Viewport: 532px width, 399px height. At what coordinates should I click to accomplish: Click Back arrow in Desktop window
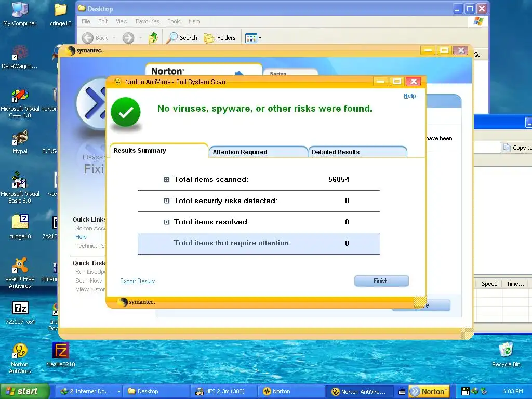pyautogui.click(x=95, y=38)
